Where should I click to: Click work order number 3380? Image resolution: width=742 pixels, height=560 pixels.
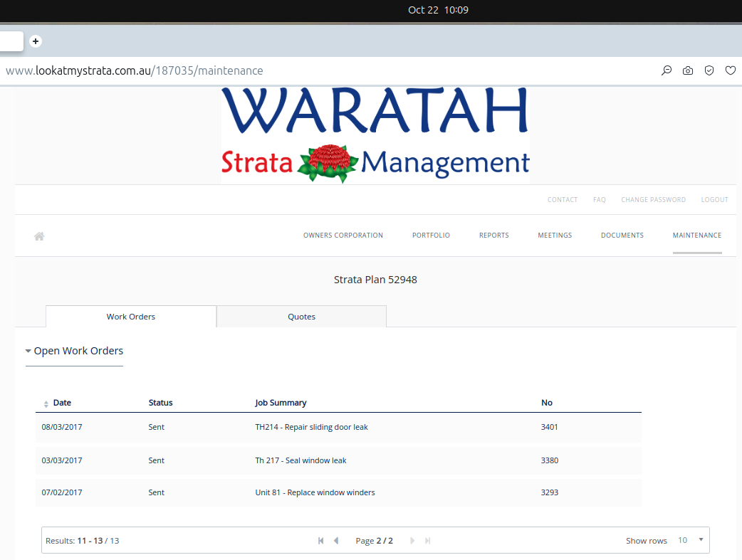550,460
